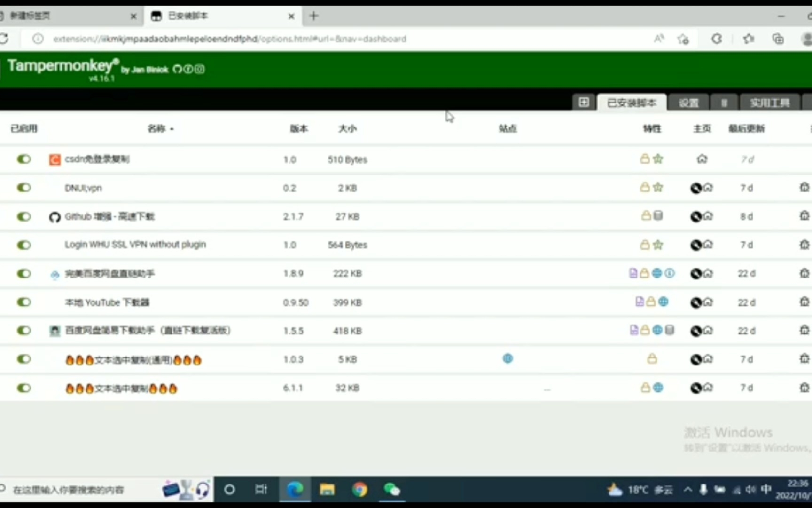Open Google Chrome from the taskbar
The width and height of the screenshot is (812, 508).
[x=360, y=490]
